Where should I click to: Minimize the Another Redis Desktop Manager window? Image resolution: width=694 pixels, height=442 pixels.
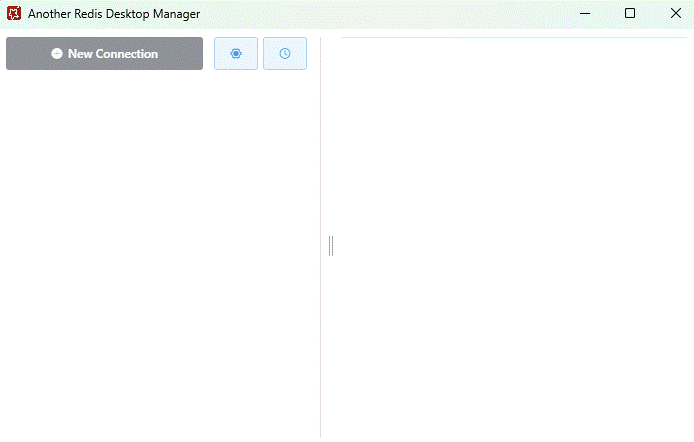coord(585,13)
